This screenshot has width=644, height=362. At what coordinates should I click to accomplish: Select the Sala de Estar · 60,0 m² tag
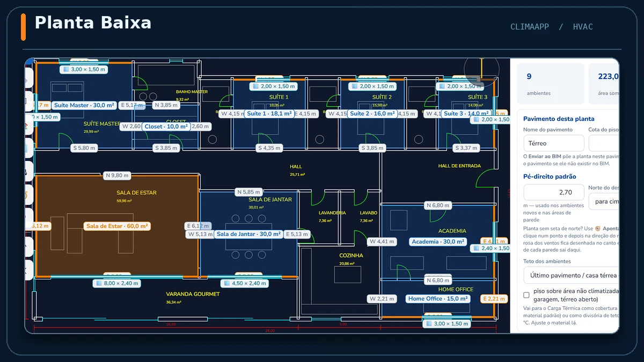coord(117,226)
